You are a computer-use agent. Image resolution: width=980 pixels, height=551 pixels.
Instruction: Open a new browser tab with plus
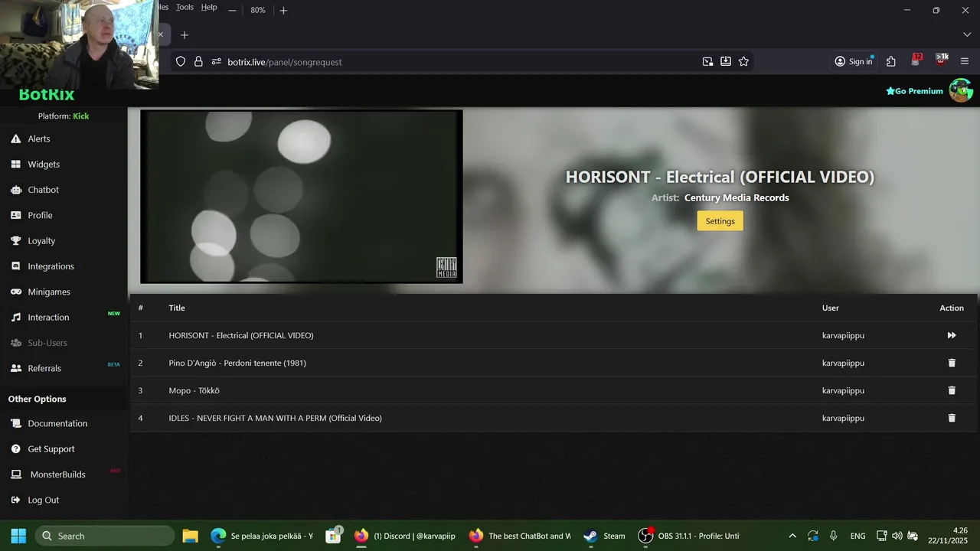pyautogui.click(x=185, y=35)
